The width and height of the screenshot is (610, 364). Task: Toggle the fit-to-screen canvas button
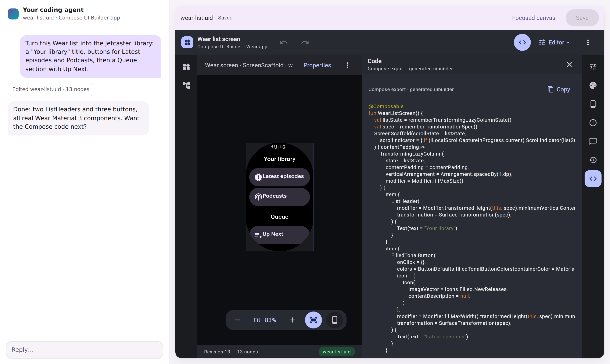tap(313, 320)
